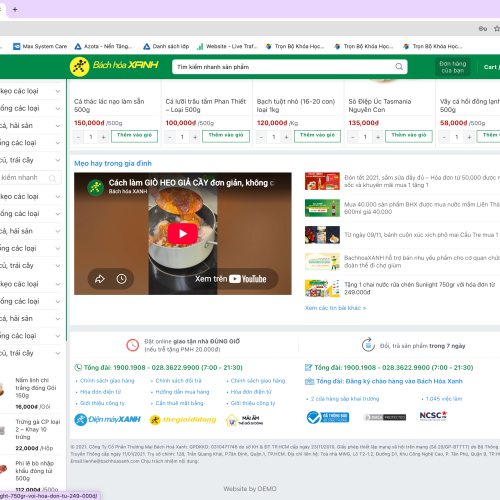
Task: Open the Danh sách lớp bookmark
Action: pos(166,46)
